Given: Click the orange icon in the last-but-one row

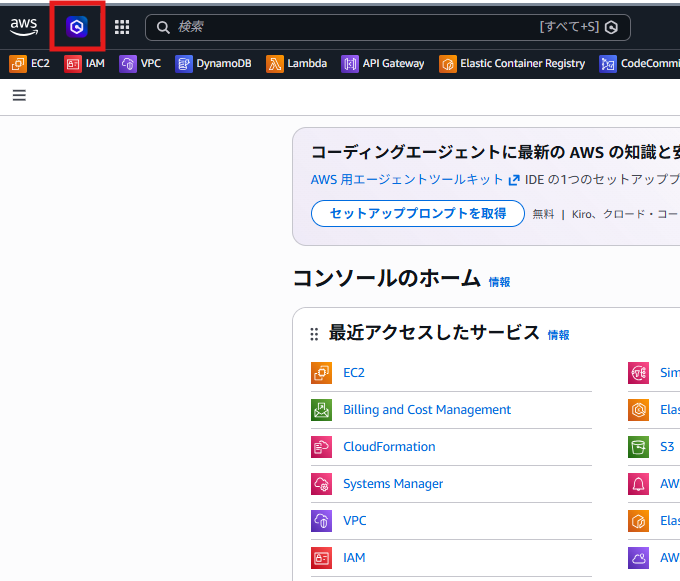Looking at the screenshot, I should [x=638, y=521].
